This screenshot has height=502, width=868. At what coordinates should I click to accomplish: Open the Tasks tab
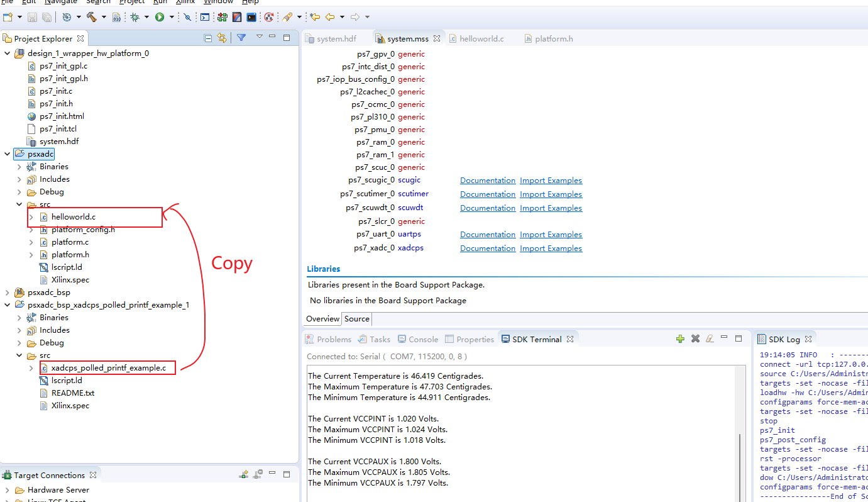coord(375,339)
